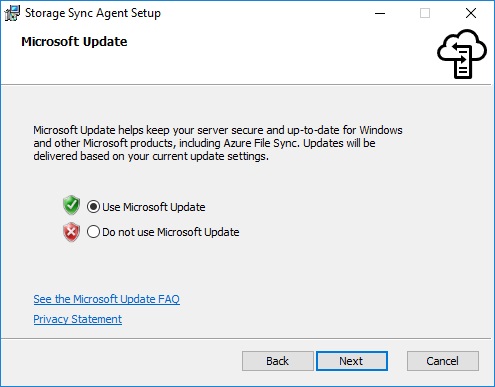The width and height of the screenshot is (495, 387).
Task: Click the Storage Sync Agent Setup title text
Action: point(93,13)
